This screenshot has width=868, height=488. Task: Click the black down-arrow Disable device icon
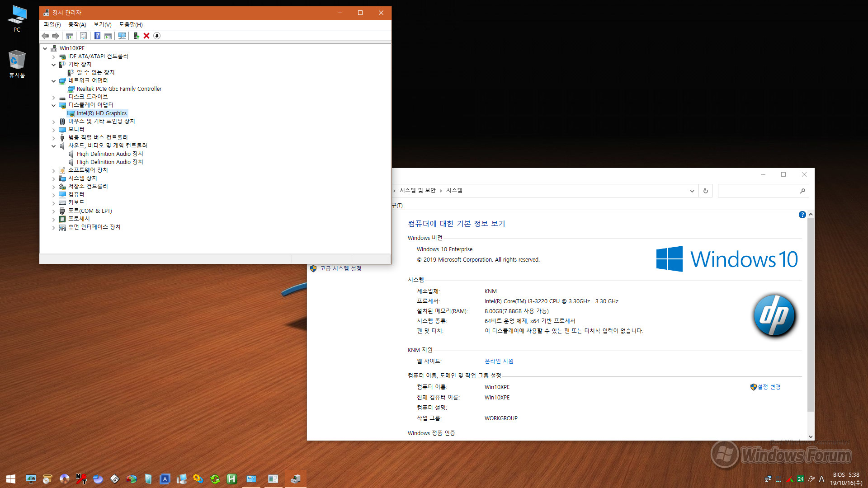coord(157,36)
